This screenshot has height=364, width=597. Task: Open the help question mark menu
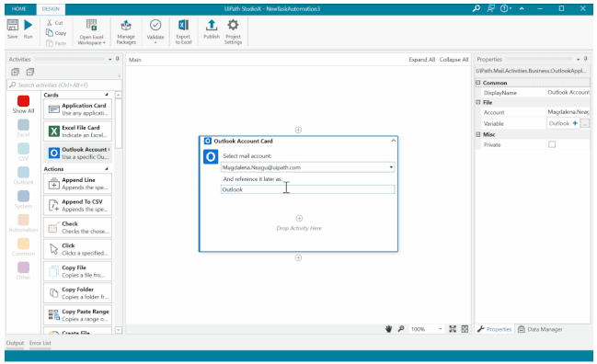point(505,8)
